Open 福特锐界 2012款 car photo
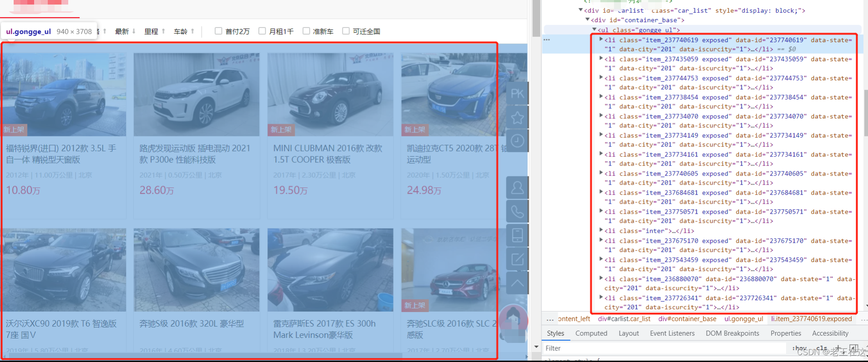Viewport: 868px width, 362px height. (64, 95)
